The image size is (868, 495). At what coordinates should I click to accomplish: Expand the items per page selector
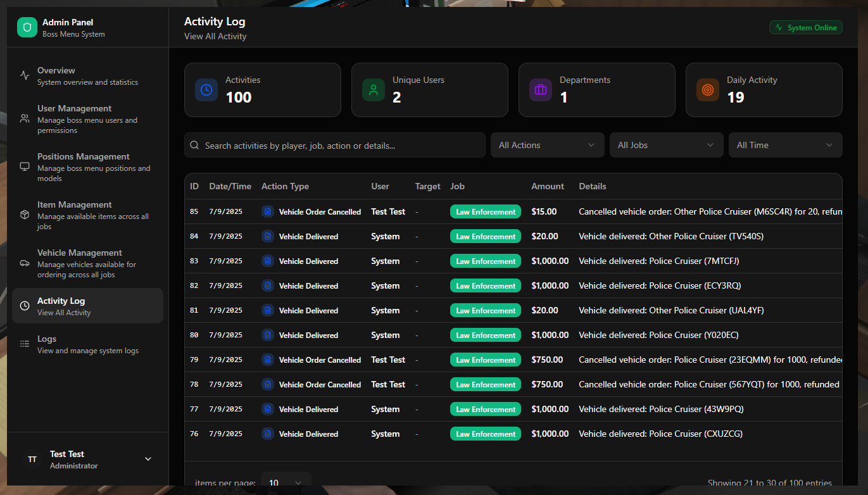click(x=286, y=482)
